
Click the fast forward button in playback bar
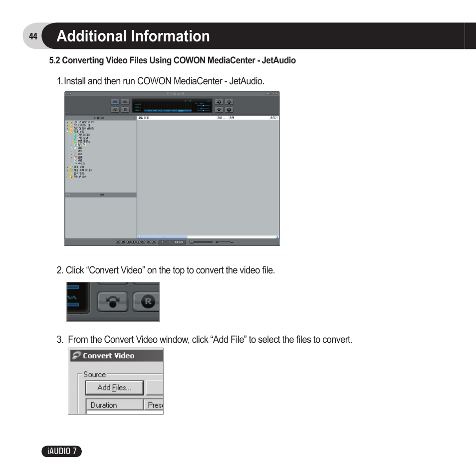(149, 242)
